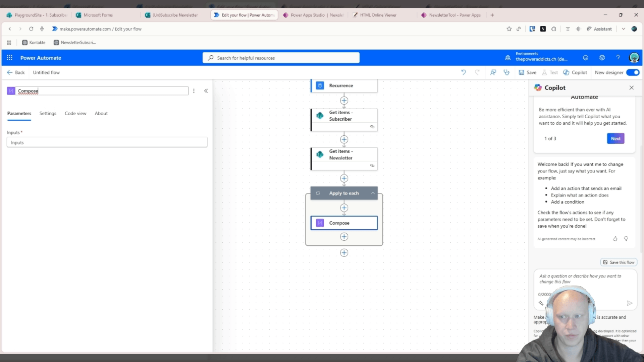Give thumbs down to Copilot response
Image resolution: width=644 pixels, height=362 pixels.
pyautogui.click(x=626, y=239)
